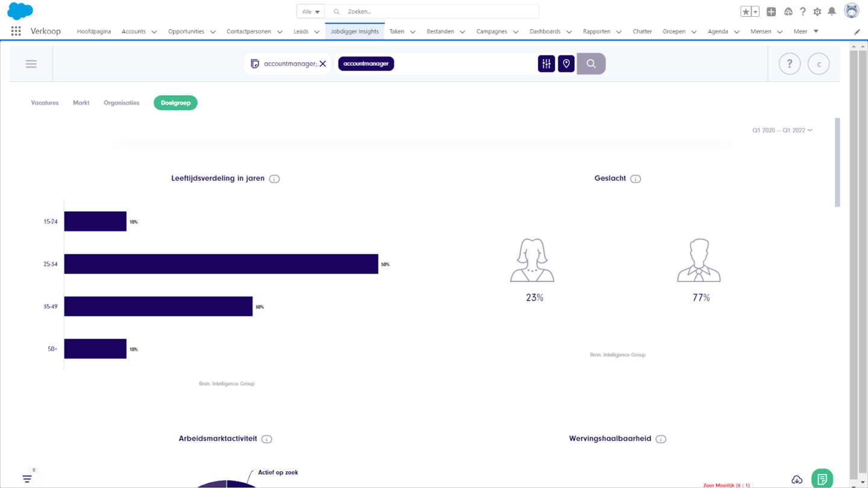Switch to the Vacatures view
The height and width of the screenshot is (488, 868).
45,103
